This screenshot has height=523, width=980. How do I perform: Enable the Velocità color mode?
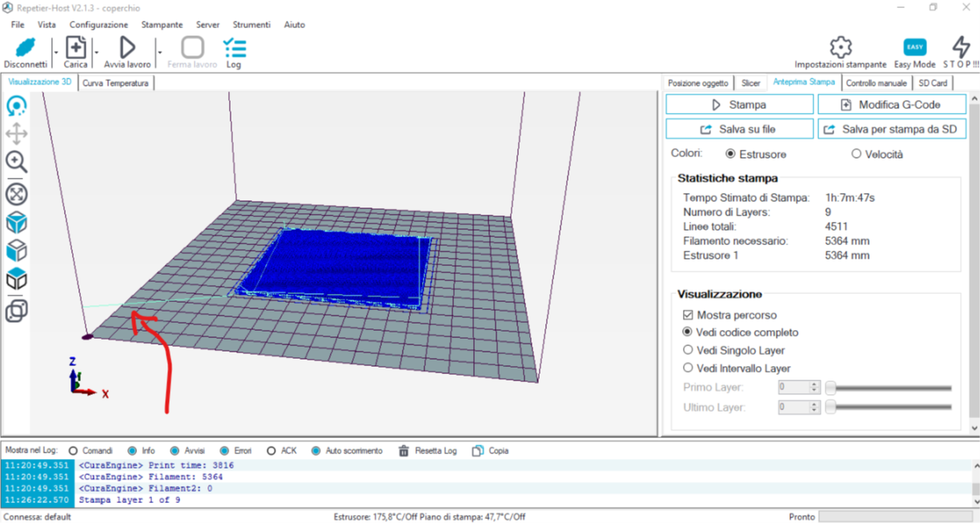(856, 154)
